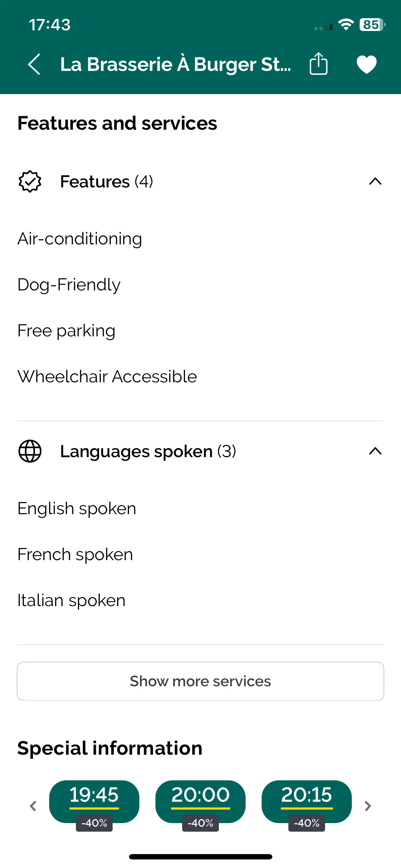
Task: Tap the restaurant title in header
Action: pos(175,64)
